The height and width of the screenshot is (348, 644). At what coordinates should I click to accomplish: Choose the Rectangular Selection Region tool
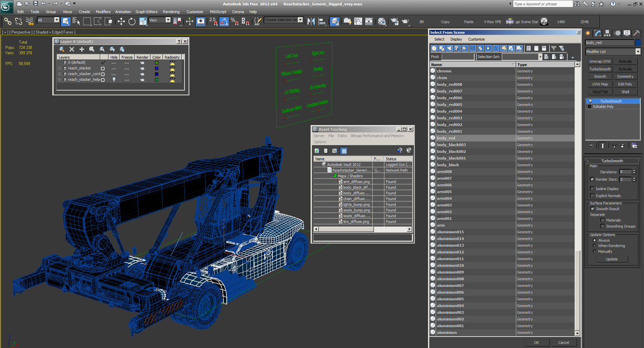[x=87, y=21]
